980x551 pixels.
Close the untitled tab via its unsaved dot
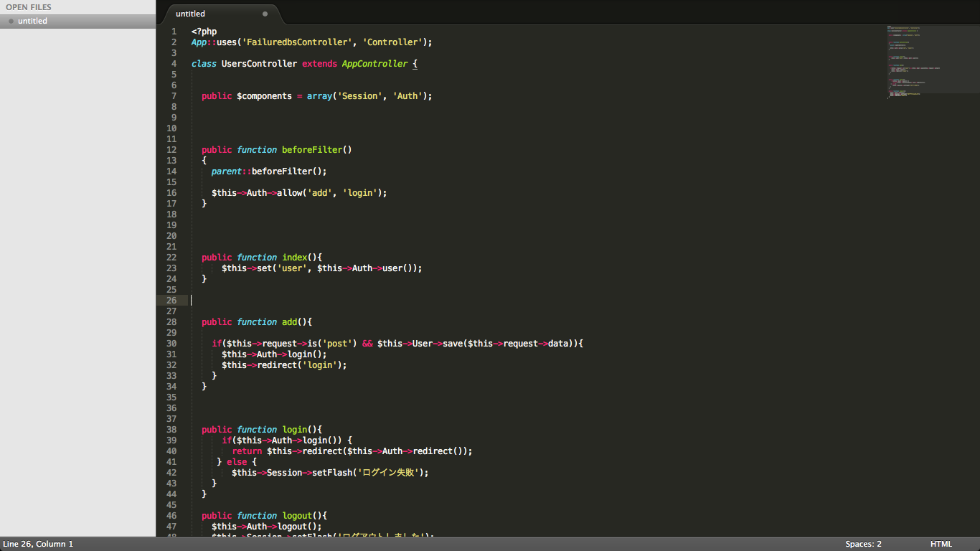[265, 14]
